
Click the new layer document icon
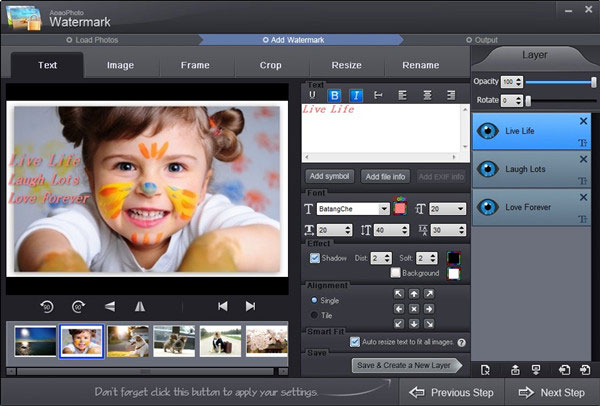click(485, 370)
